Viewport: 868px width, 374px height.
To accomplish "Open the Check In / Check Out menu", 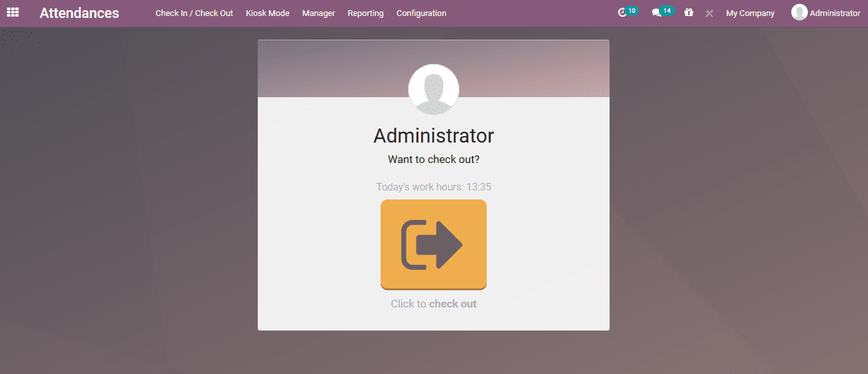I will (194, 13).
